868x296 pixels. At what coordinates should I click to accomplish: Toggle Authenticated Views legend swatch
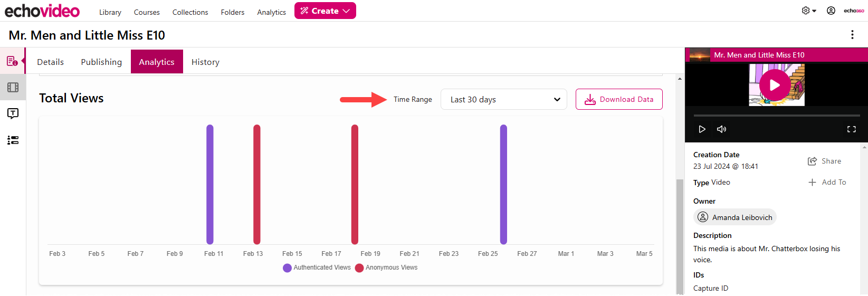tap(287, 268)
